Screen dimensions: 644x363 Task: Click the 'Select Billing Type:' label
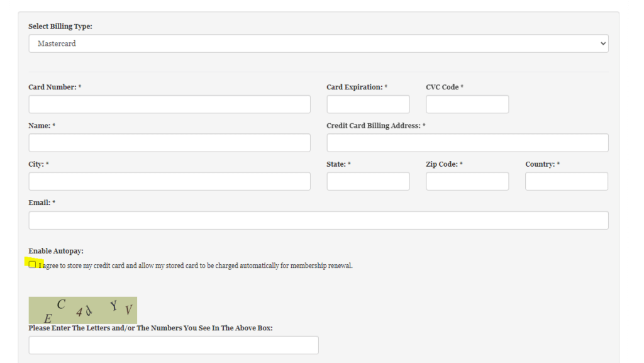[60, 26]
